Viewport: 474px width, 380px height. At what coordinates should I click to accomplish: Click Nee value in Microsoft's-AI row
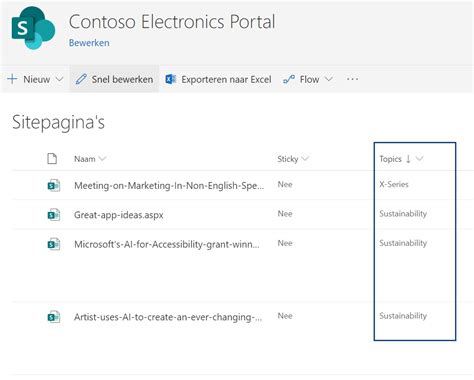285,243
